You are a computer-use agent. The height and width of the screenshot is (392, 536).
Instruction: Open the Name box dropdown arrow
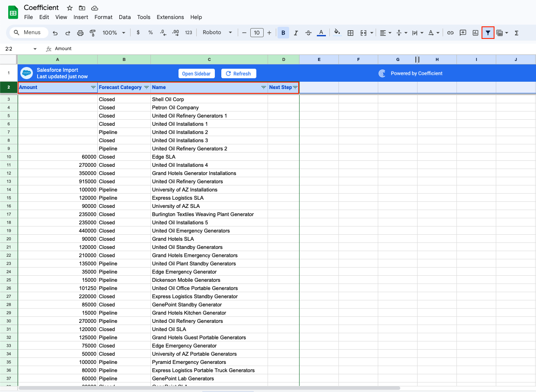click(35, 49)
